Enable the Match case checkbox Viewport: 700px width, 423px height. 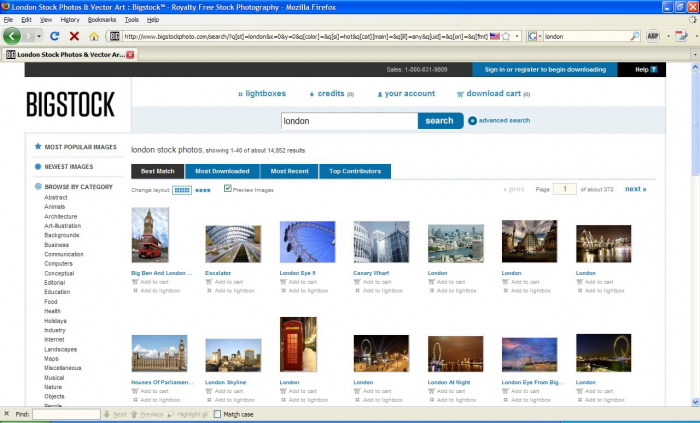pyautogui.click(x=217, y=414)
